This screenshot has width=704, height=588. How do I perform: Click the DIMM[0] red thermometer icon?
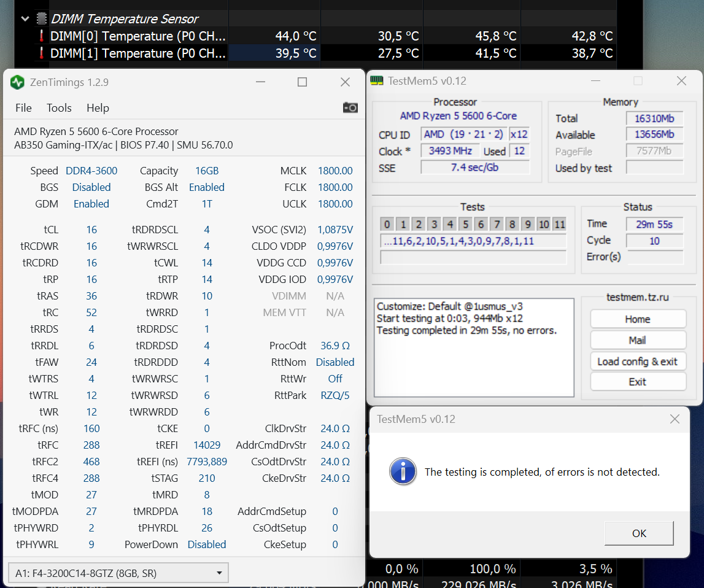pyautogui.click(x=41, y=36)
